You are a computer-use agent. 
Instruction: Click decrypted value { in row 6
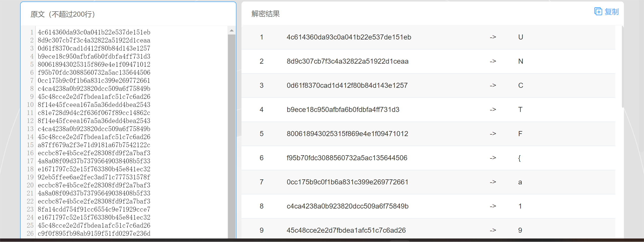[x=519, y=158]
